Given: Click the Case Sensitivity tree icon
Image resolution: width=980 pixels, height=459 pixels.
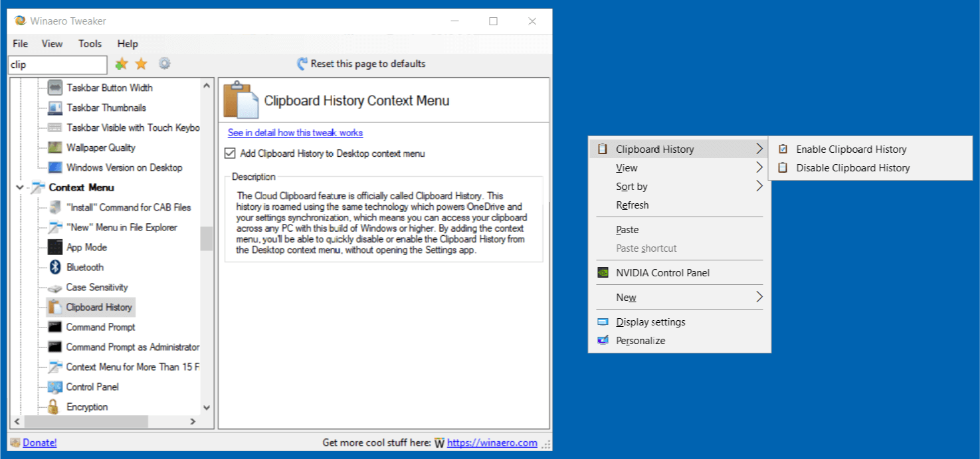Looking at the screenshot, I should 55,288.
